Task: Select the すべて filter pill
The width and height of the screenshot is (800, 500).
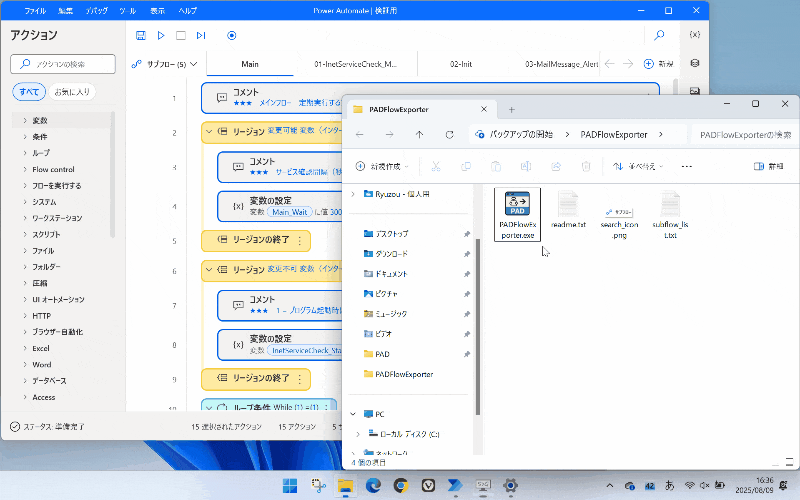Action: (x=29, y=92)
